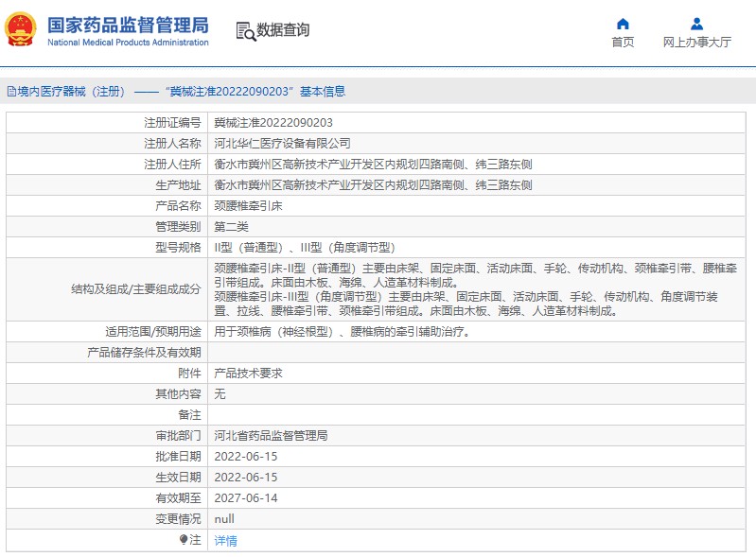
Task: Click the 适用范围/预期用途 label
Action: click(153, 332)
